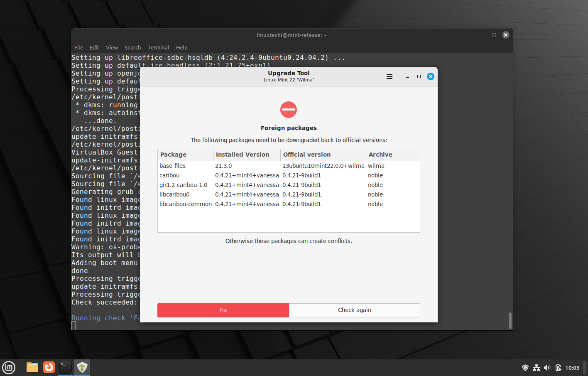Open the terminal View menu

[x=112, y=47]
